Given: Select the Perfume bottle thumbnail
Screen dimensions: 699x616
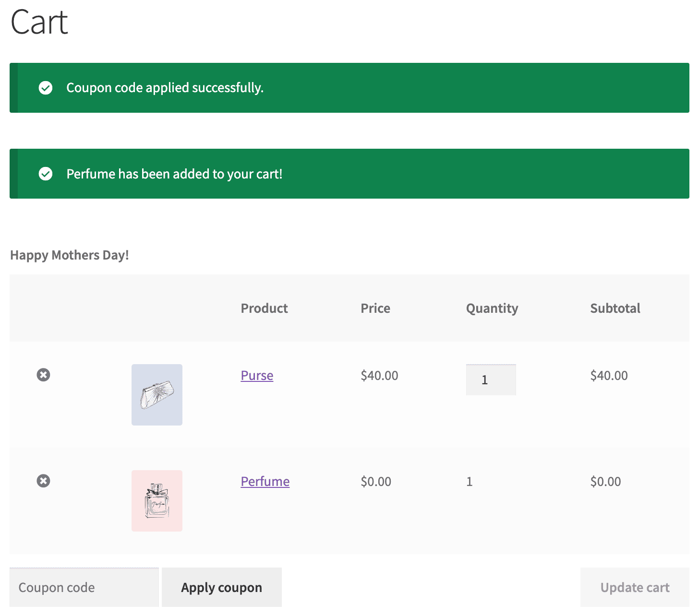Looking at the screenshot, I should (157, 500).
